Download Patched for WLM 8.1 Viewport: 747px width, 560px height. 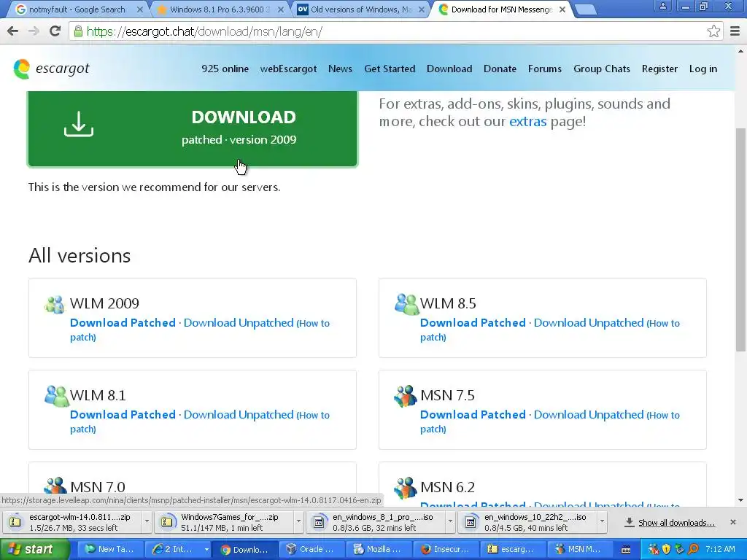tap(123, 415)
